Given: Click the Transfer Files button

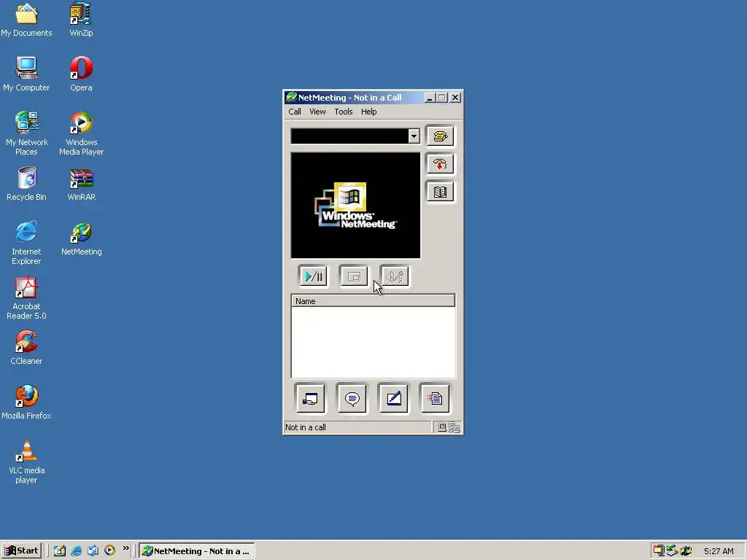Looking at the screenshot, I should [435, 399].
